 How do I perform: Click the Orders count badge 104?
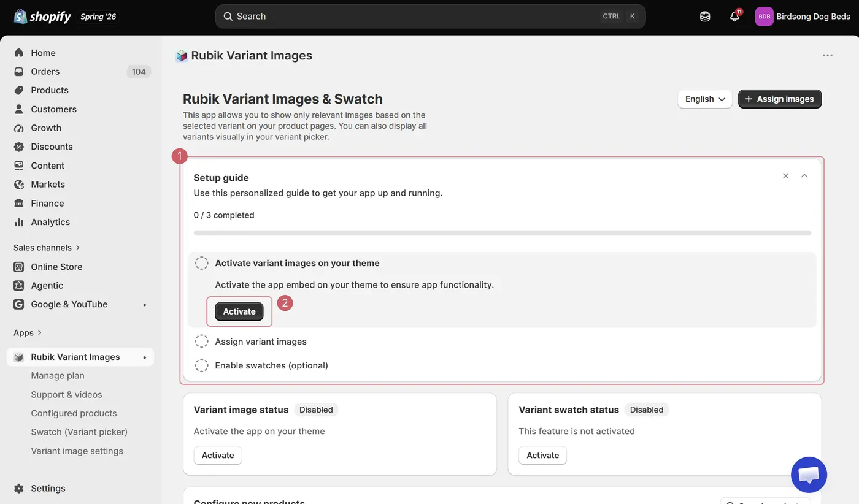click(139, 72)
